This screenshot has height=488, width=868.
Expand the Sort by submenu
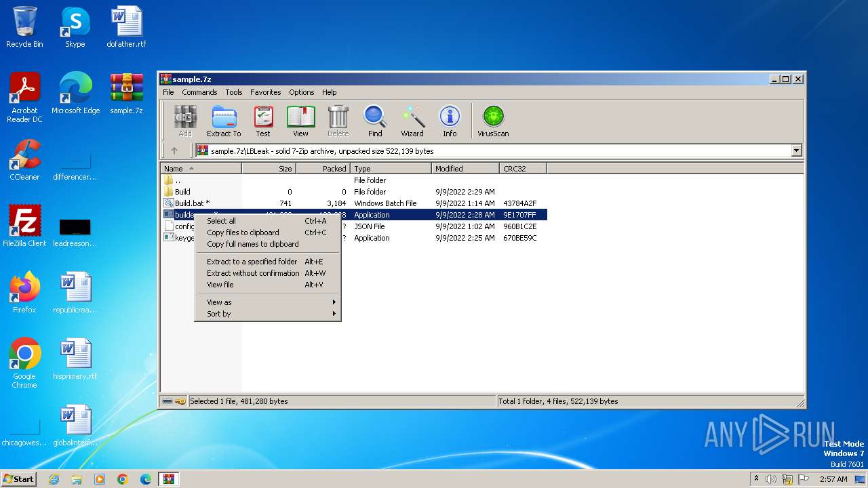(x=268, y=314)
